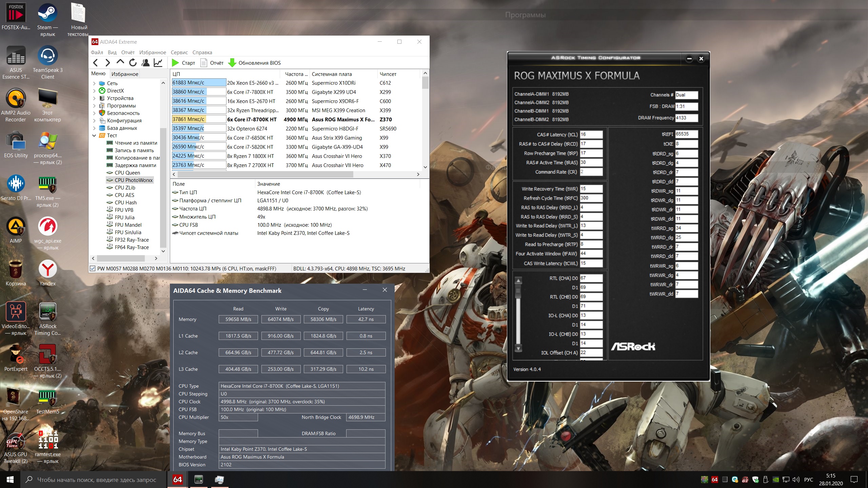Click AIDA64 icon in the taskbar

click(x=177, y=480)
